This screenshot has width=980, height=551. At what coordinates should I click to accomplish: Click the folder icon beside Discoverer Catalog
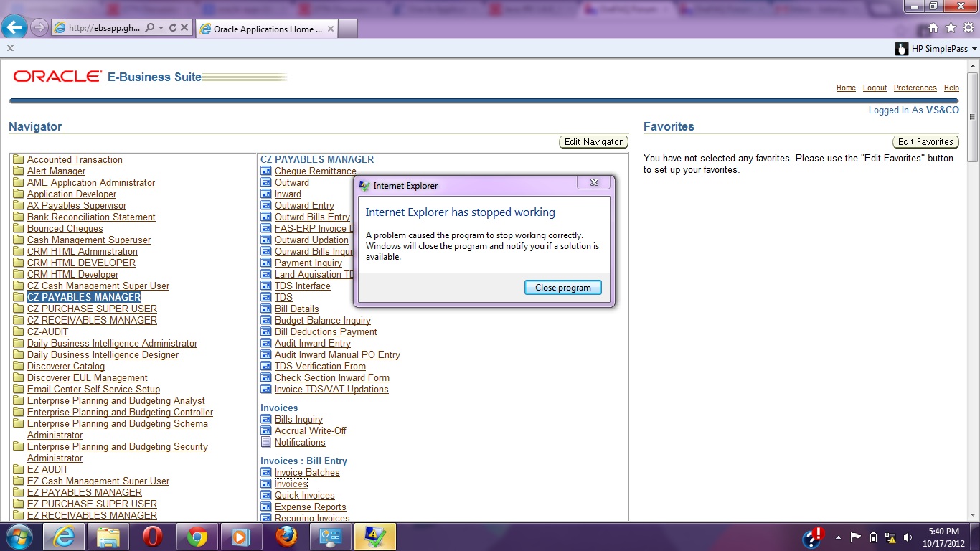pyautogui.click(x=19, y=367)
